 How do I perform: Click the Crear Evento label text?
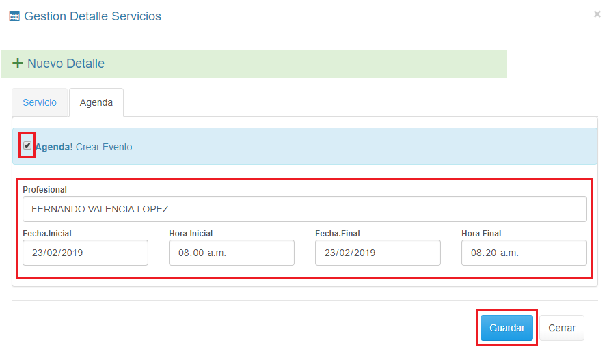click(x=104, y=147)
